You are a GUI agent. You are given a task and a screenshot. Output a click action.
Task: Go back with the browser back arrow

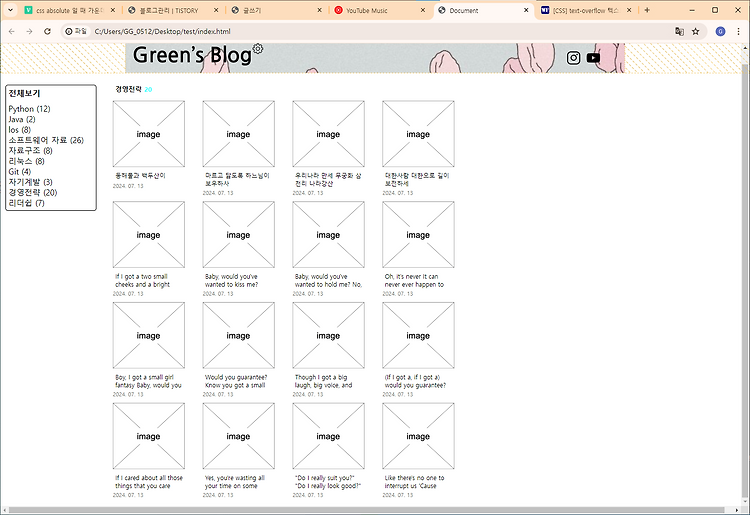click(x=11, y=31)
